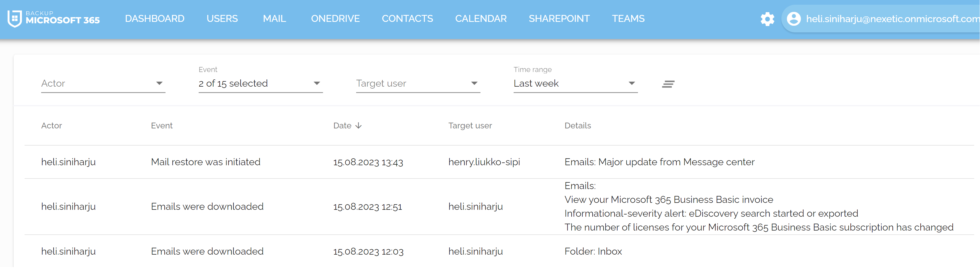Click the Backup Microsoft 365 shield logo

pos(15,18)
